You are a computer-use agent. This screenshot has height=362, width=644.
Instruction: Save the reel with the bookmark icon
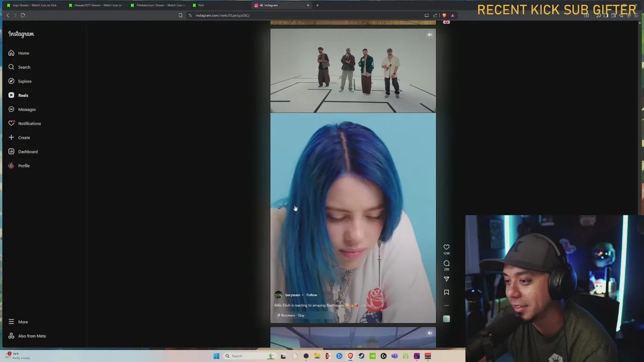tap(446, 292)
